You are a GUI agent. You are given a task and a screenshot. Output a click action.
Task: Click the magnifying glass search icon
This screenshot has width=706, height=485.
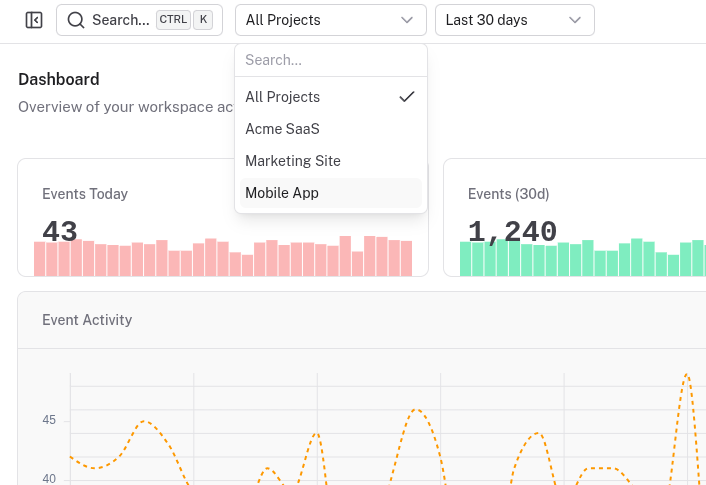click(76, 20)
